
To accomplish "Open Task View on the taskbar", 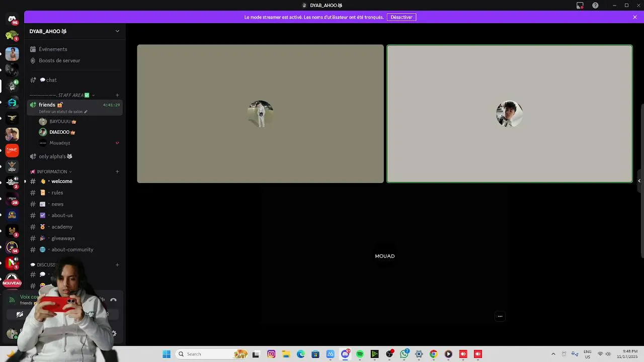I will [x=256, y=354].
